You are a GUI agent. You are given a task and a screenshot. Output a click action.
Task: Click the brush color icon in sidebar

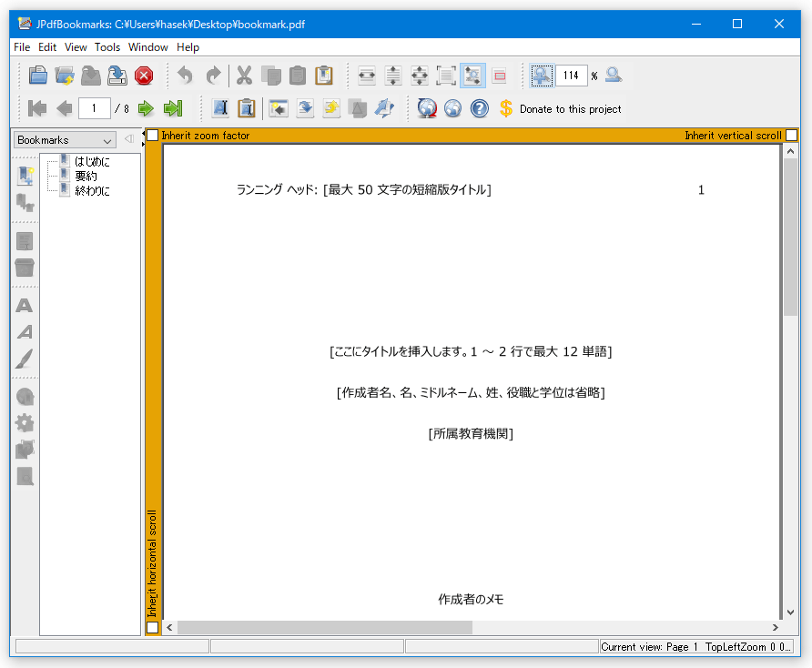[25, 359]
